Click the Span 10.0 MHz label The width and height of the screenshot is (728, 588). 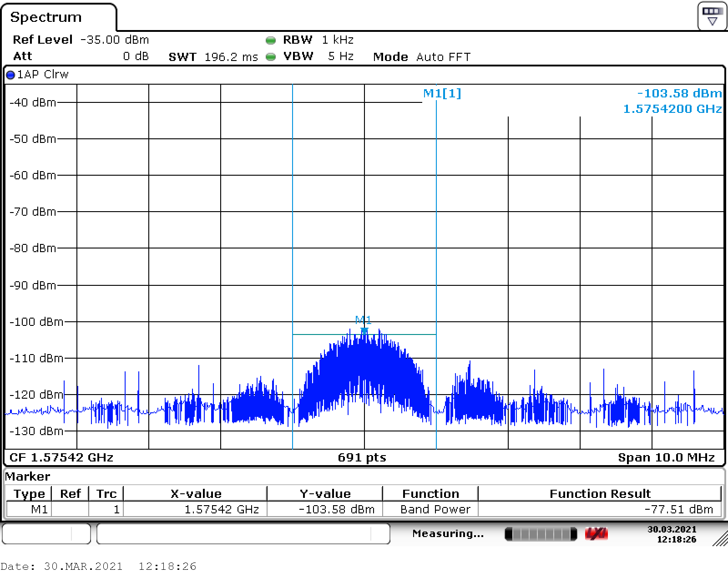click(x=666, y=457)
